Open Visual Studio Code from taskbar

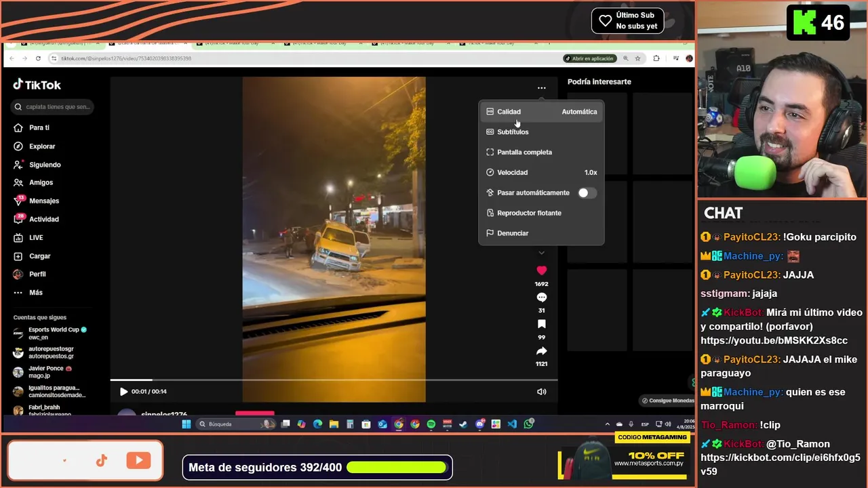[512, 424]
